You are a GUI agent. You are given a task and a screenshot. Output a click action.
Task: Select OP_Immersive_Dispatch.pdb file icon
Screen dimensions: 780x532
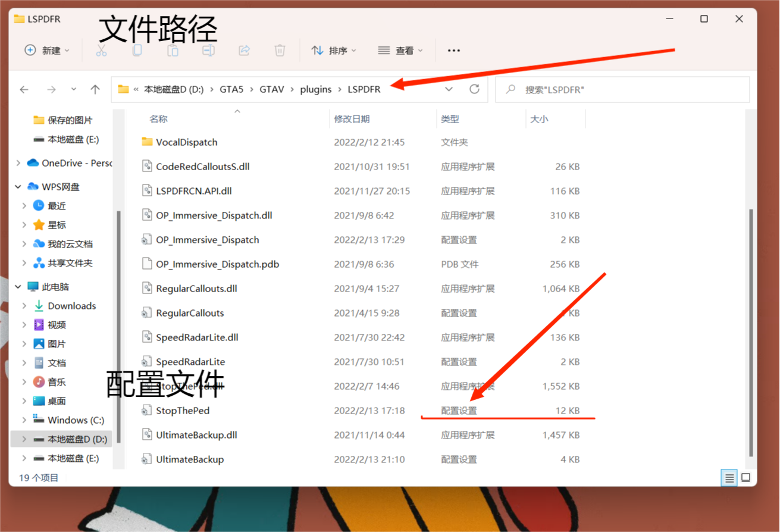tap(147, 264)
